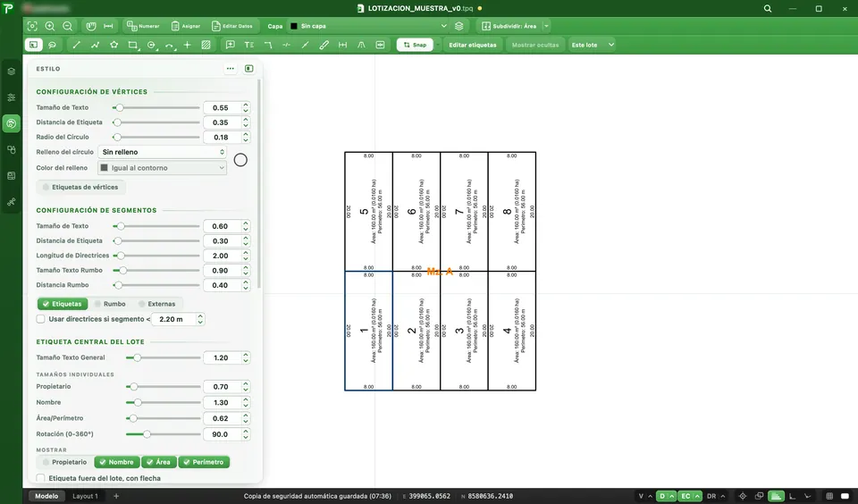Select the polygon drawing tool

coord(114,45)
